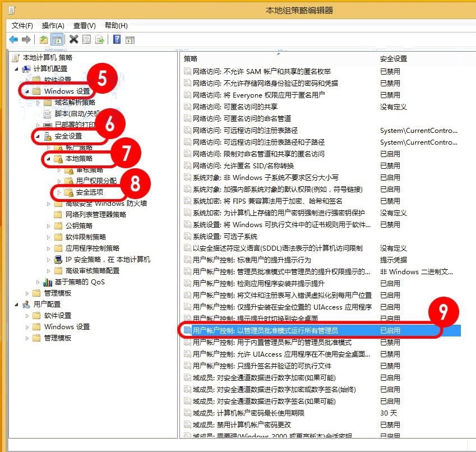Collapse the 用户配置 tree node
Viewport: 476px width, 452px height.
tap(16, 305)
